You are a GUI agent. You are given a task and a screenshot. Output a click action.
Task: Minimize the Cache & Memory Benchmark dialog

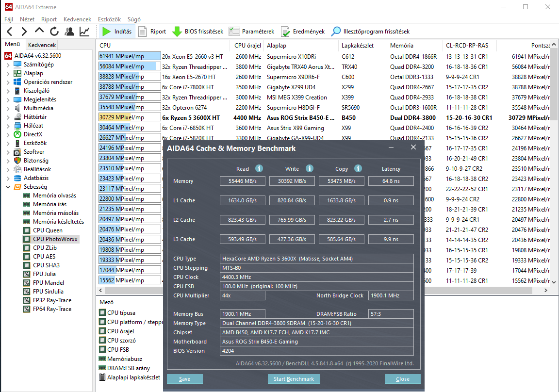[391, 147]
